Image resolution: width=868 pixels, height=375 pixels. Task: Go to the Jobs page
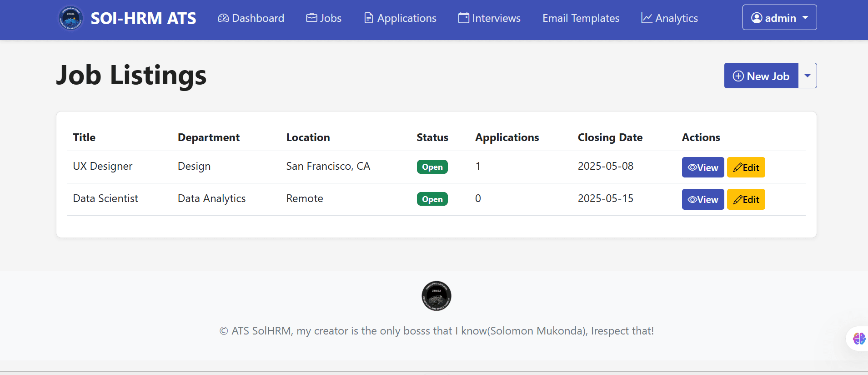click(x=324, y=18)
